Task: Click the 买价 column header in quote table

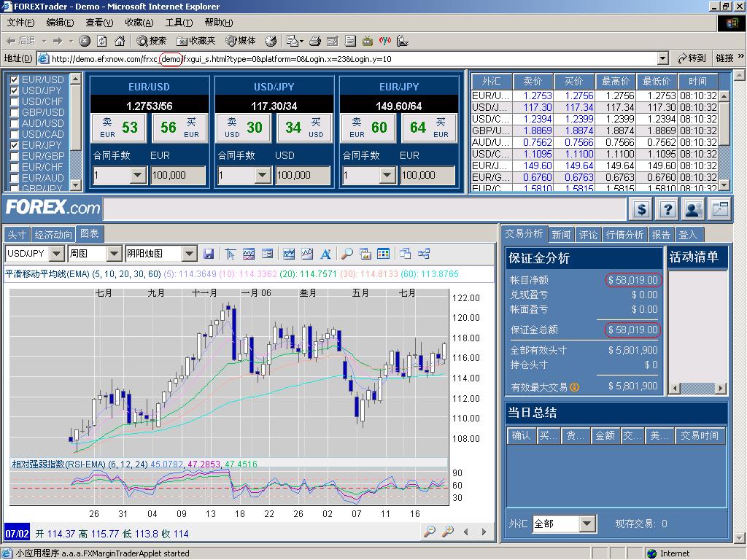Action: click(573, 82)
